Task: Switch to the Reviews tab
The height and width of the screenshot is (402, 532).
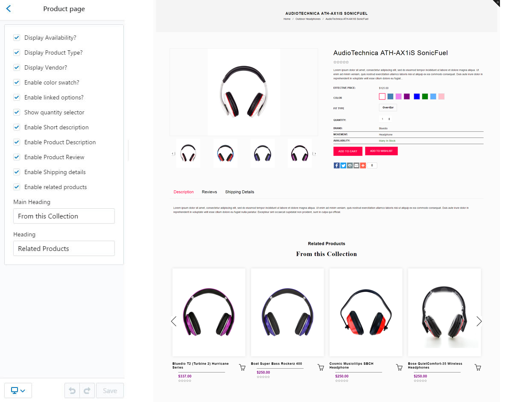Action: pyautogui.click(x=209, y=192)
